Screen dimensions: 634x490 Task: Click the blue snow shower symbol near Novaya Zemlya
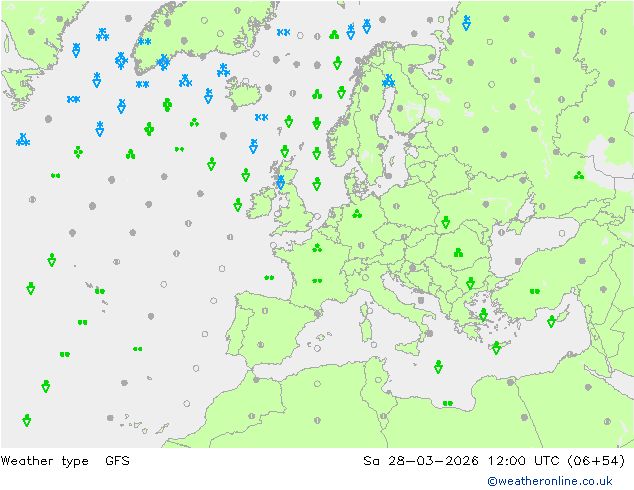point(467,23)
